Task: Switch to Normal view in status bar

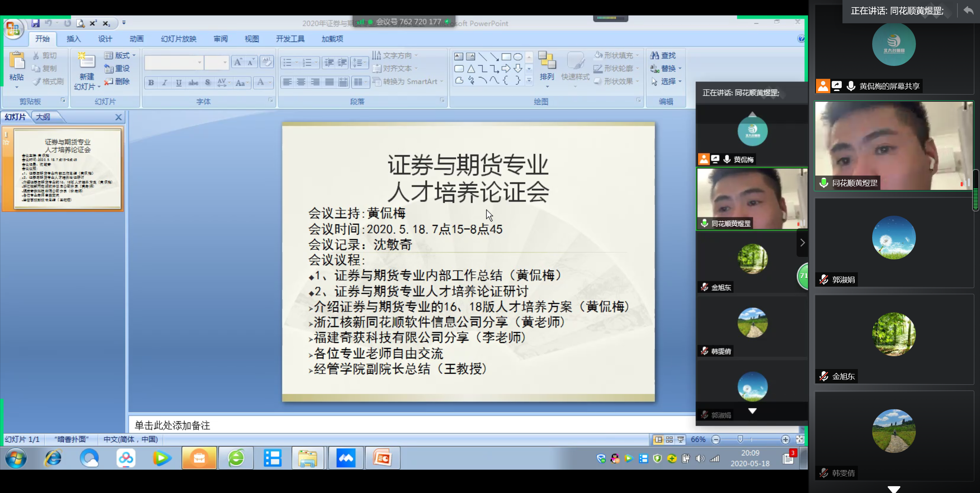Action: tap(658, 439)
